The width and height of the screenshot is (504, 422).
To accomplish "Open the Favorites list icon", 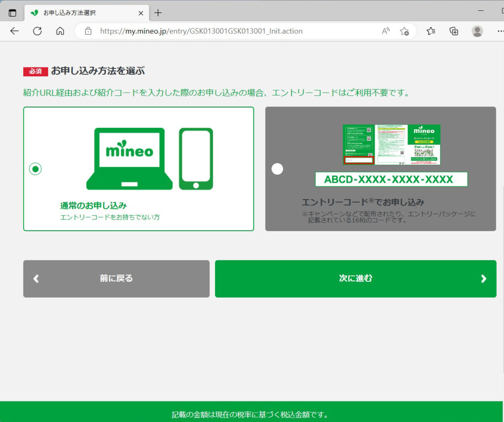I will pyautogui.click(x=431, y=31).
